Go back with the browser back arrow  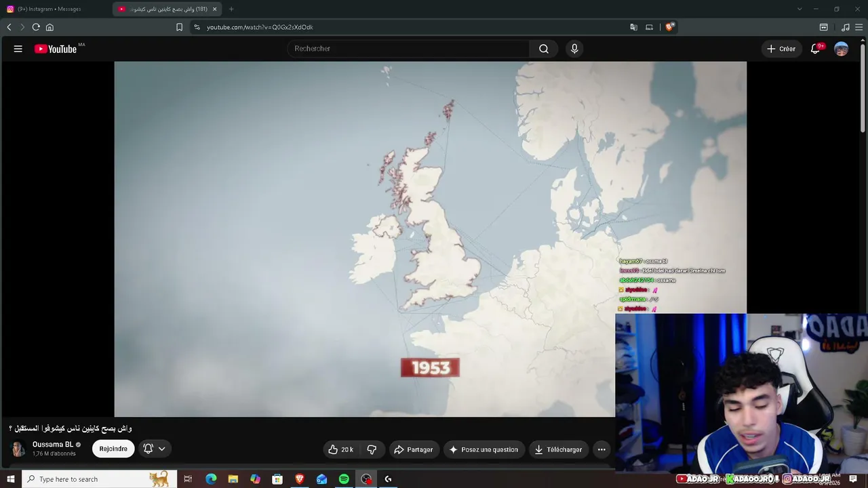tap(9, 27)
